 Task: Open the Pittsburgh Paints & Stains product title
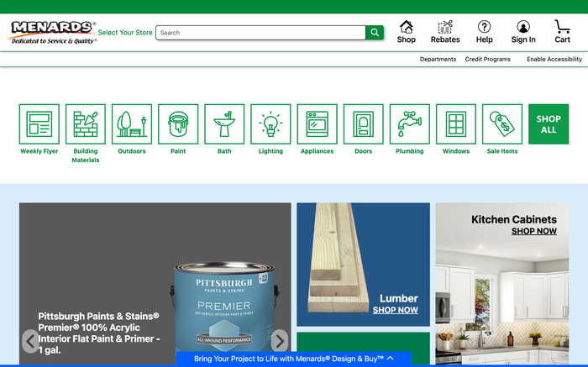pyautogui.click(x=99, y=333)
